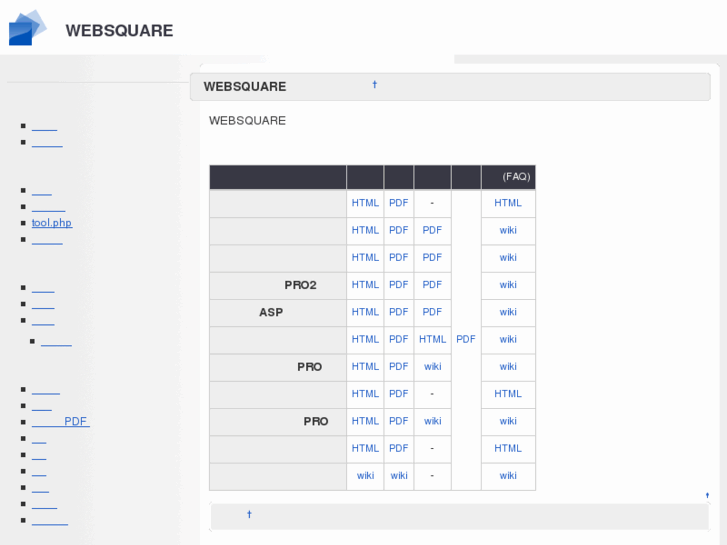This screenshot has height=545, width=727.
Task: Click the PRO2 row label cell
Action: click(x=278, y=285)
